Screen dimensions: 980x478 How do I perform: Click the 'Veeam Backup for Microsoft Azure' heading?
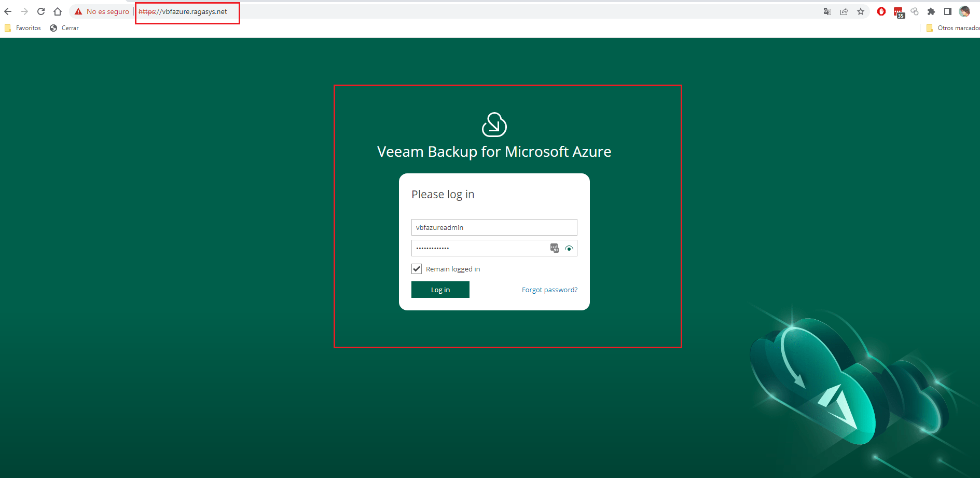pos(494,152)
